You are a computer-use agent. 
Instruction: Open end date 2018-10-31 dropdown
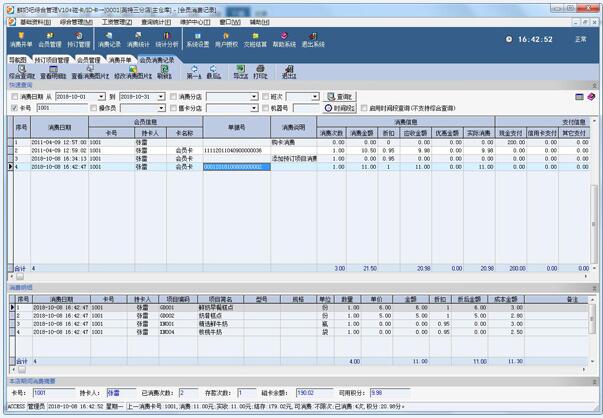[x=162, y=97]
